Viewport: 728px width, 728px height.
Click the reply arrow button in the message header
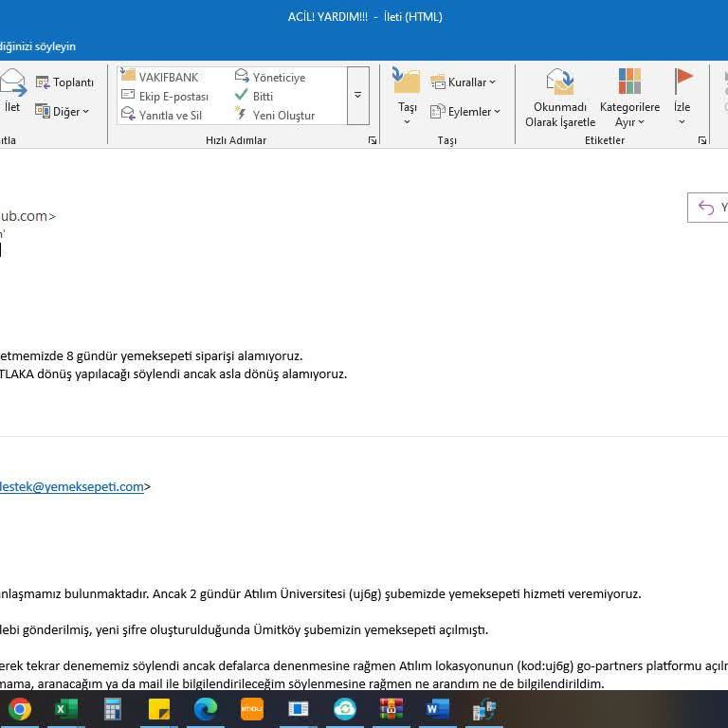[707, 208]
